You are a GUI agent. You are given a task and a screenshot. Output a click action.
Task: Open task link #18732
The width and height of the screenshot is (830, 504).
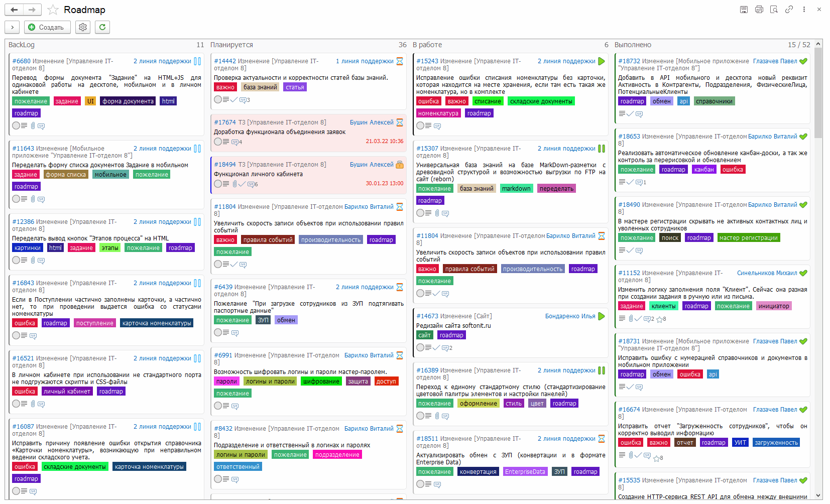[x=629, y=61]
